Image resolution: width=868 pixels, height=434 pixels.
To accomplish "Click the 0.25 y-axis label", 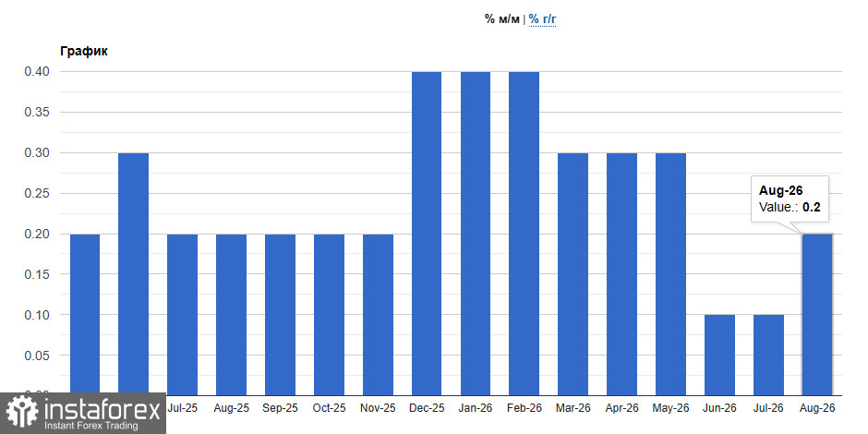I will (x=38, y=193).
